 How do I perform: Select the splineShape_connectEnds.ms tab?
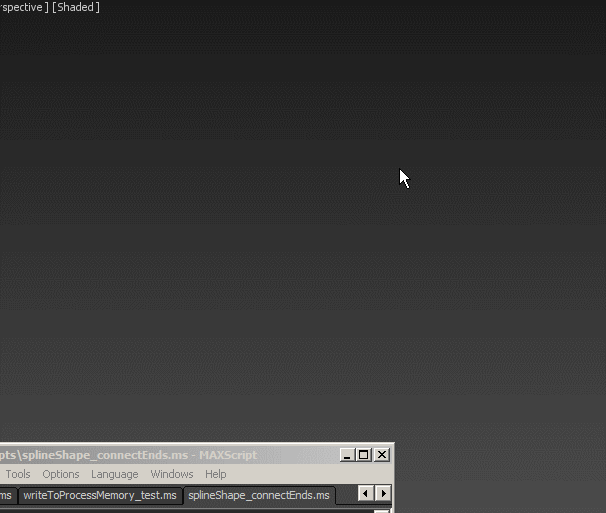click(259, 495)
